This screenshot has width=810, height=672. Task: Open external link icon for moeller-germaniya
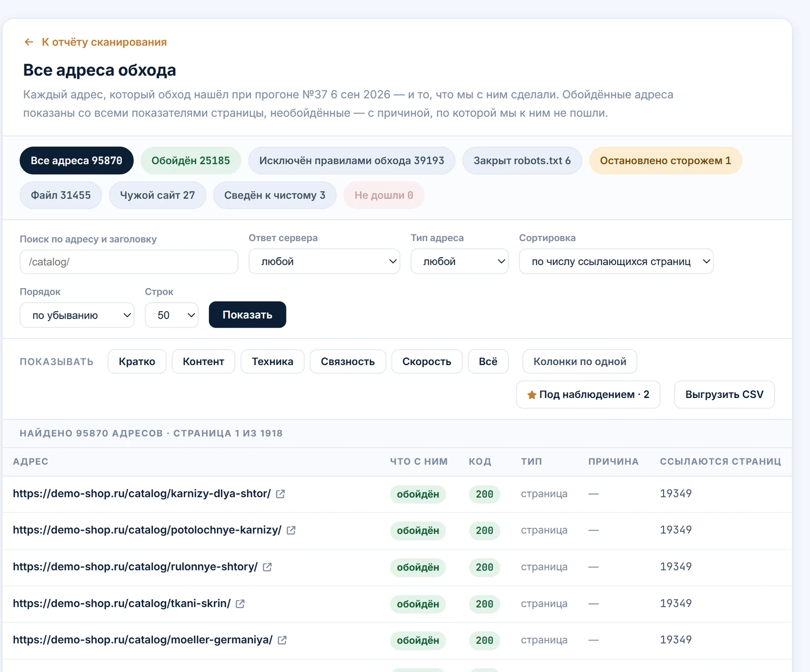pyautogui.click(x=282, y=640)
